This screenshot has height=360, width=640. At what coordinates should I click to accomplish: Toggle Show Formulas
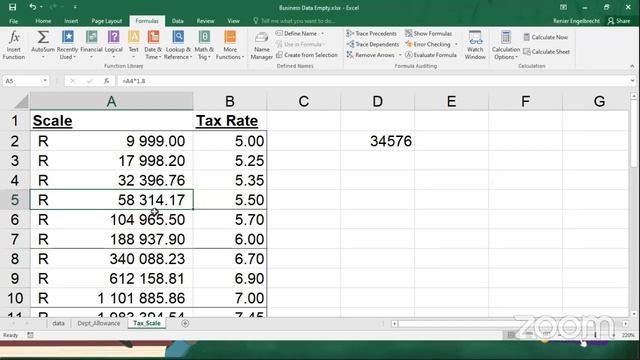tap(429, 33)
